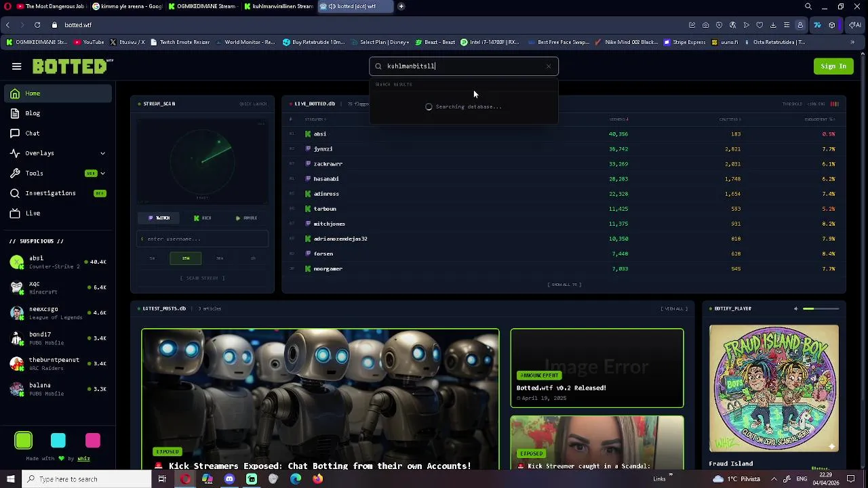
Task: Open the hamburger sidebar menu
Action: pos(16,66)
